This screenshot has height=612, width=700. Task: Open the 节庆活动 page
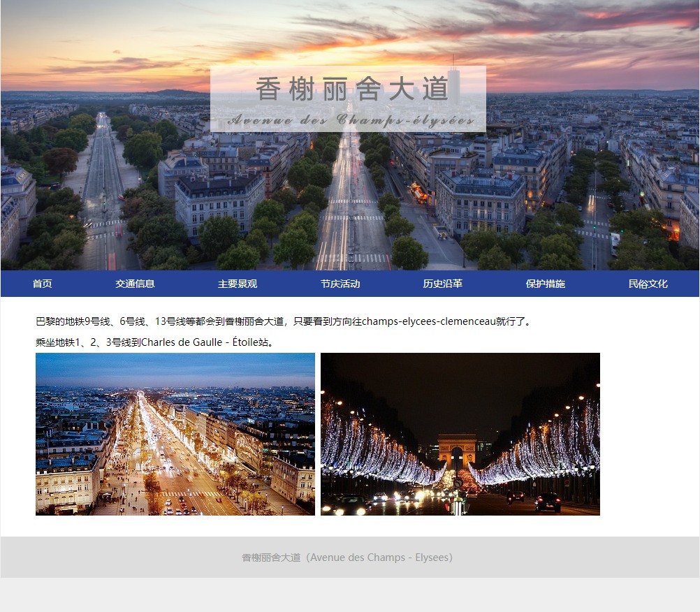(x=340, y=284)
